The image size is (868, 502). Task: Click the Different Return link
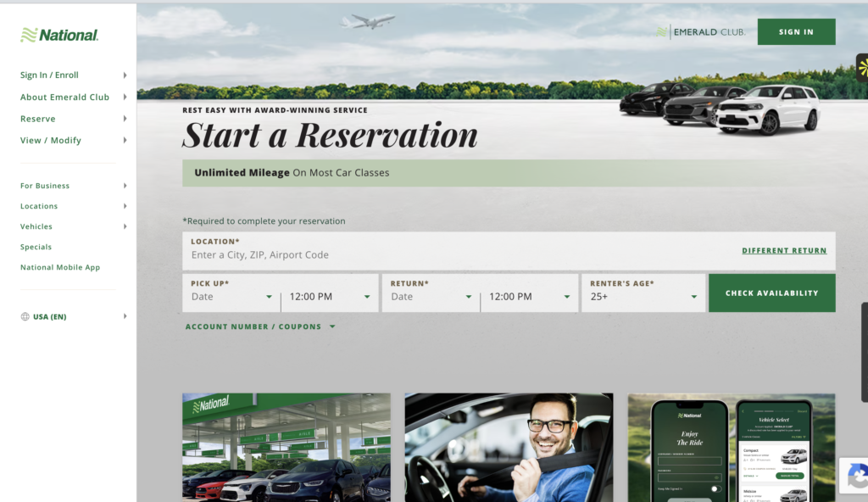coord(784,250)
